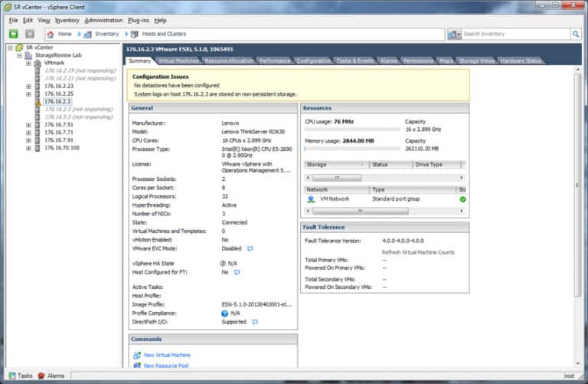Collapse the SR vCenter tree node

(11, 48)
